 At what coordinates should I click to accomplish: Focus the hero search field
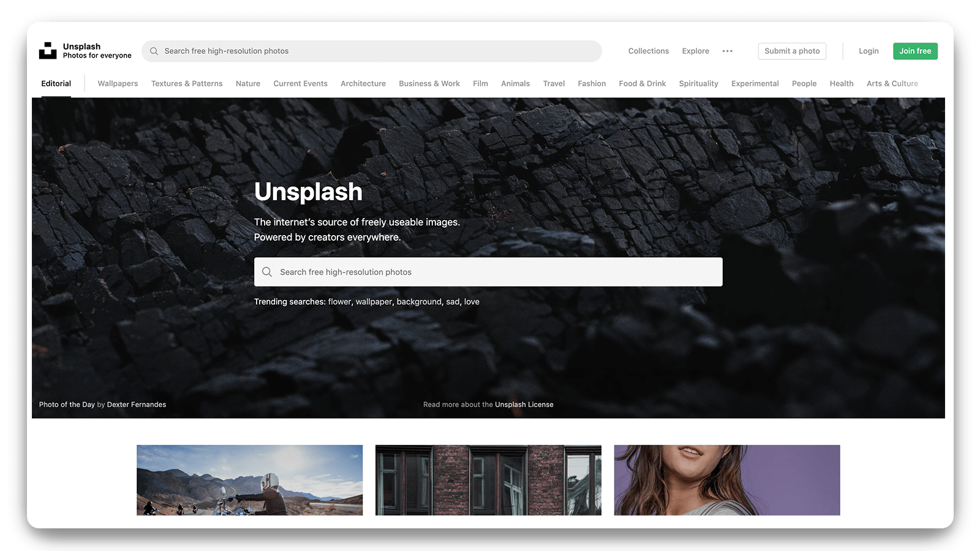[488, 272]
